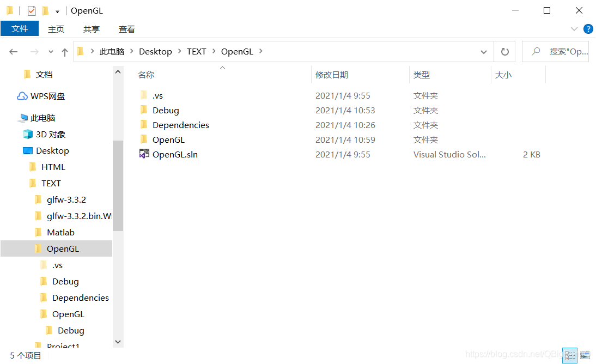
Task: Click the navigation pane scroll up arrow
Action: pyautogui.click(x=118, y=71)
